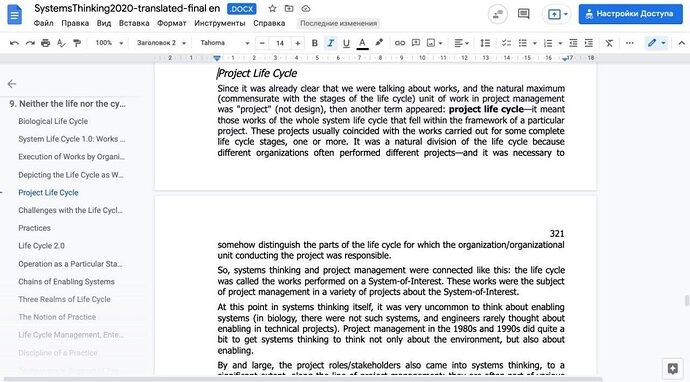
Task: Open the Правка menu
Action: 75,23
